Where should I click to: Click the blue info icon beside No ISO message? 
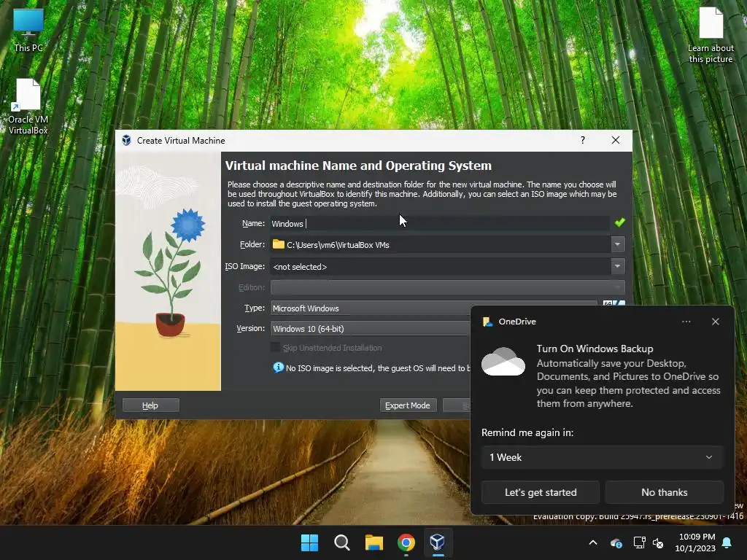point(278,367)
